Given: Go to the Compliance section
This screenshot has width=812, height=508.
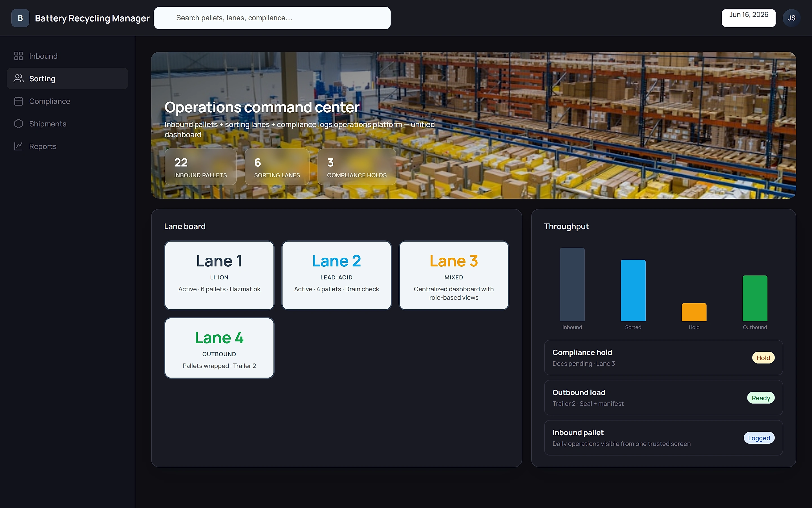Looking at the screenshot, I should 67,101.
